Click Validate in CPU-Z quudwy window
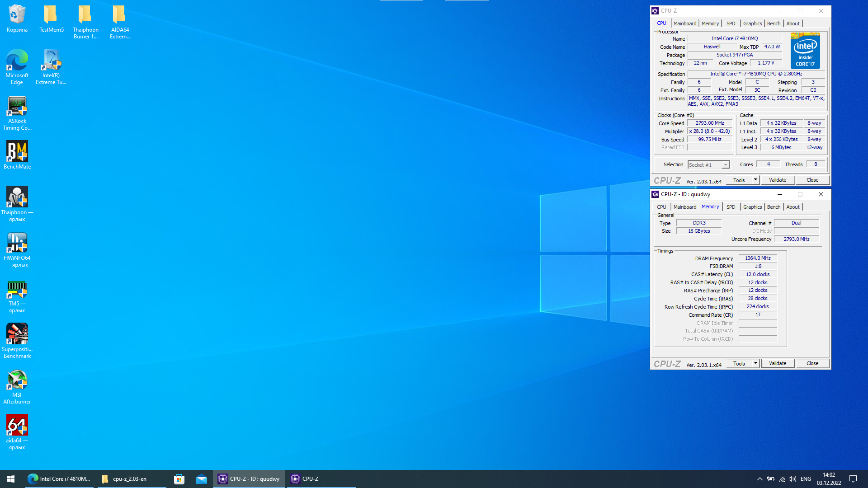The width and height of the screenshot is (868, 488). point(778,363)
